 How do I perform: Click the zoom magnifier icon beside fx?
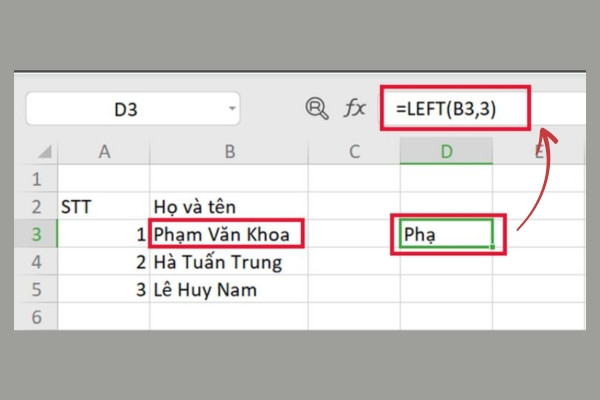317,109
